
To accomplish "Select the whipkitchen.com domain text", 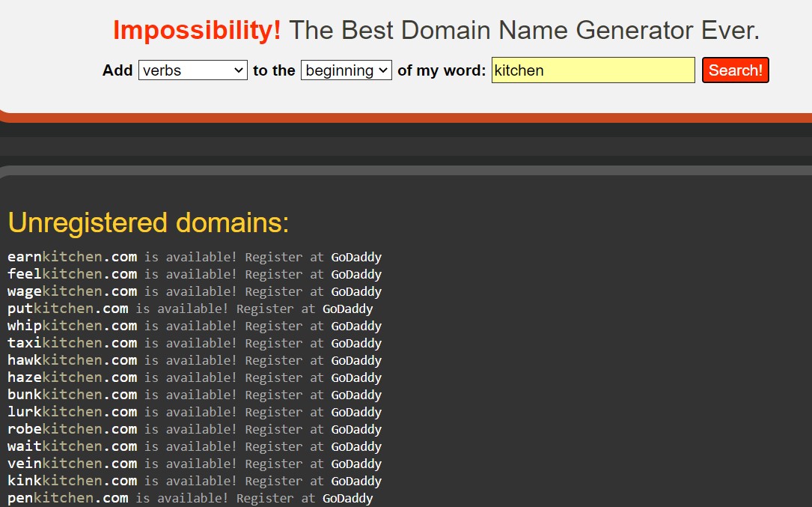I will [72, 326].
